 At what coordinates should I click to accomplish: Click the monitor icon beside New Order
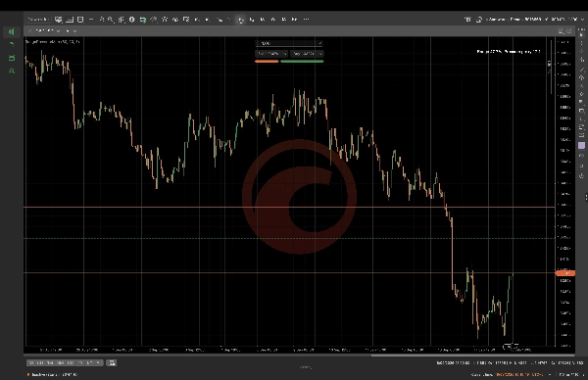[x=59, y=20]
